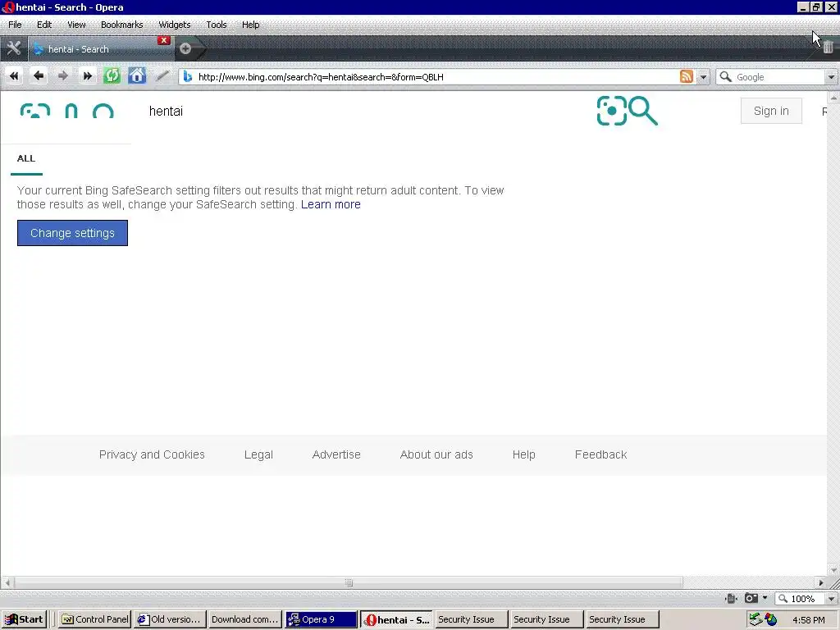Select the ALL results tab

coord(26,158)
